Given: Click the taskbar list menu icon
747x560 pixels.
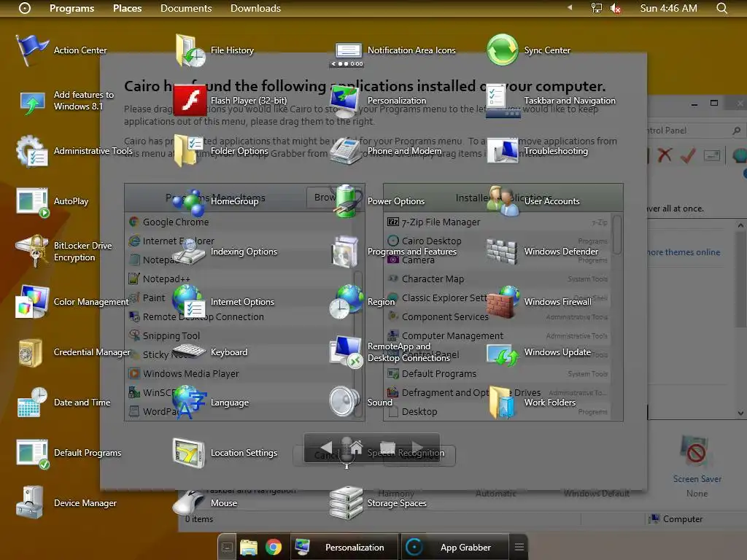Looking at the screenshot, I should (519, 547).
